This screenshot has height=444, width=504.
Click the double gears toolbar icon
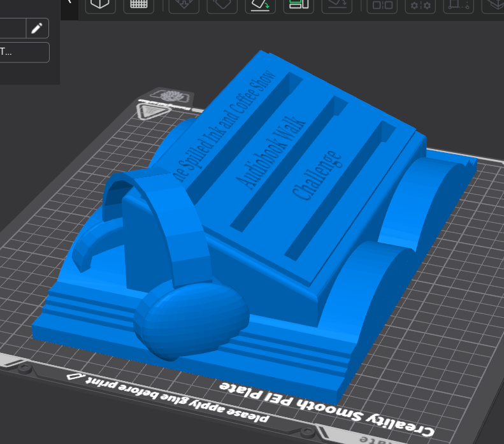421,4
